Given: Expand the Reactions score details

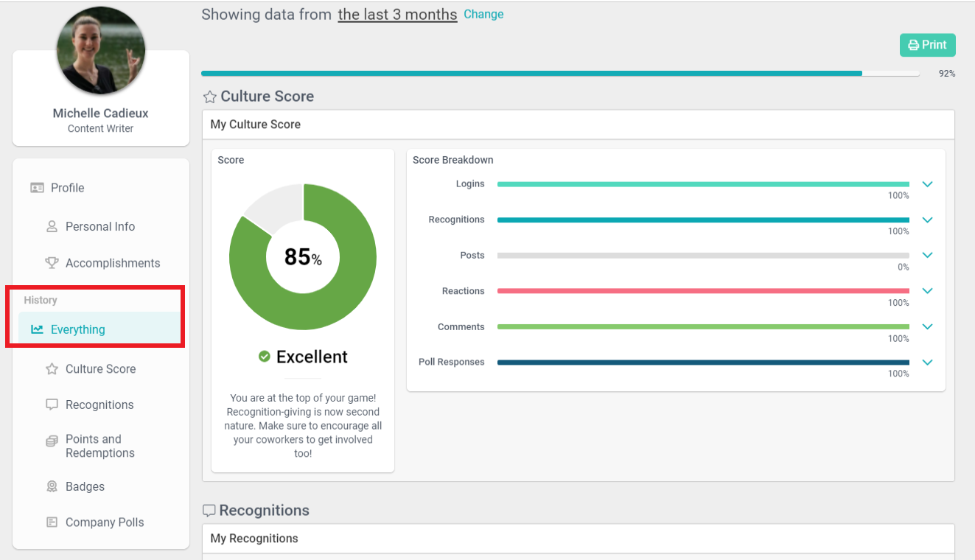Looking at the screenshot, I should coord(927,291).
